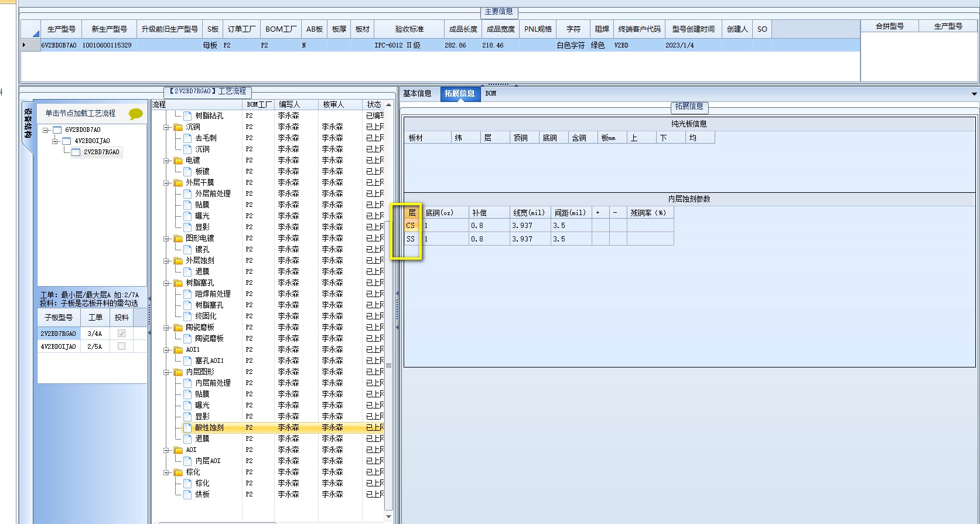The image size is (980, 524).
Task: Switch to the 拓展信息 tab
Action: tap(460, 94)
